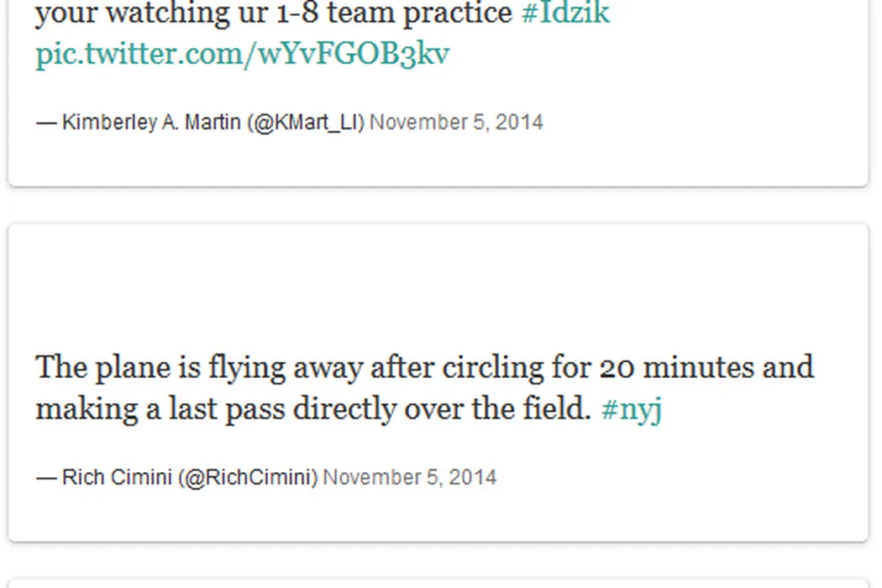This screenshot has width=882, height=588.
Task: Click the partially visible tweet card at bottom
Action: 437,582
